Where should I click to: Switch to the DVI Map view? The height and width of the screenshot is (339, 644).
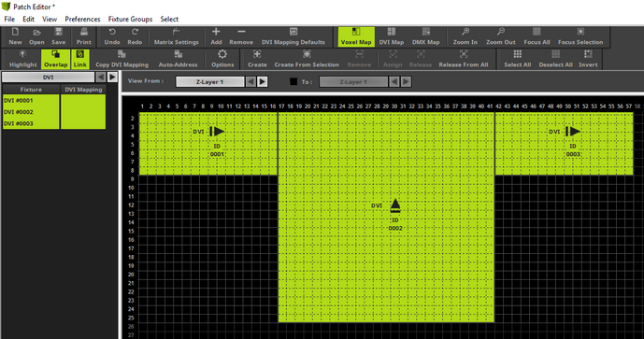click(x=391, y=36)
